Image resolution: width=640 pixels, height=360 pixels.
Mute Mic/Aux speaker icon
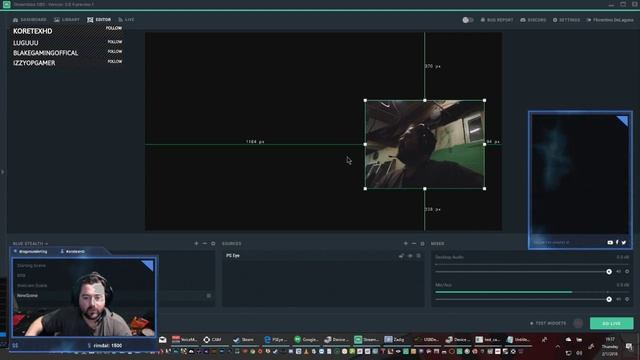click(x=619, y=299)
